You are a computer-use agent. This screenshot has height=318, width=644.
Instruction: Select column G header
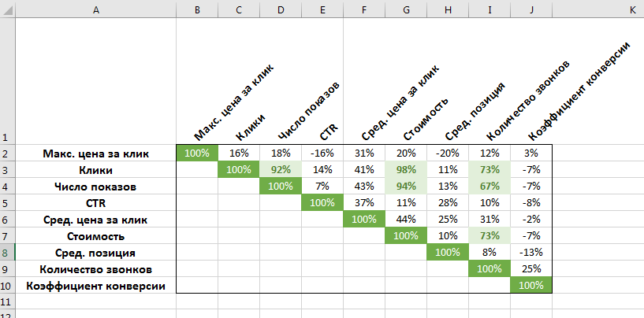(x=406, y=10)
